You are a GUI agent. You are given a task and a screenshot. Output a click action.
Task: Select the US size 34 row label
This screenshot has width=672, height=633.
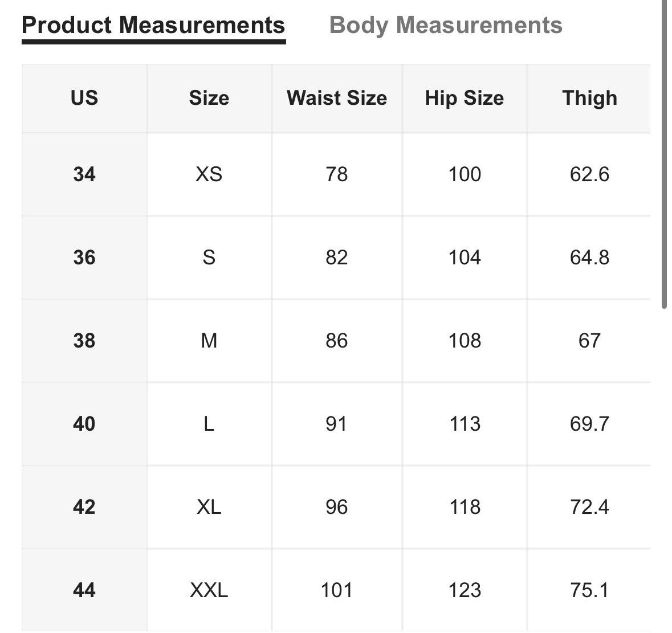tap(84, 174)
